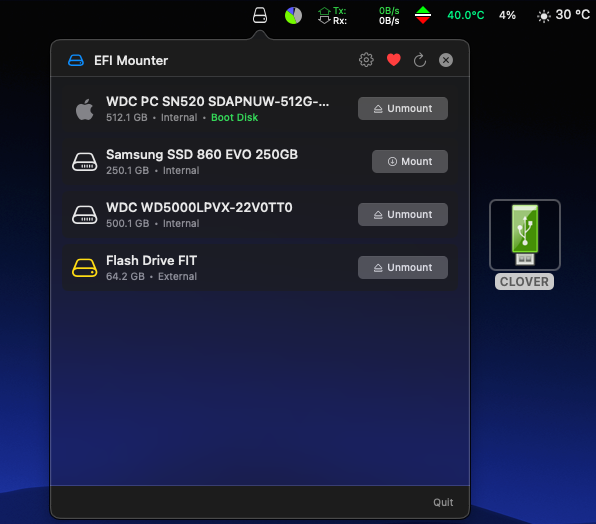This screenshot has height=524, width=596.
Task: Select the CLOVER USB drive desktop icon
Action: click(525, 235)
